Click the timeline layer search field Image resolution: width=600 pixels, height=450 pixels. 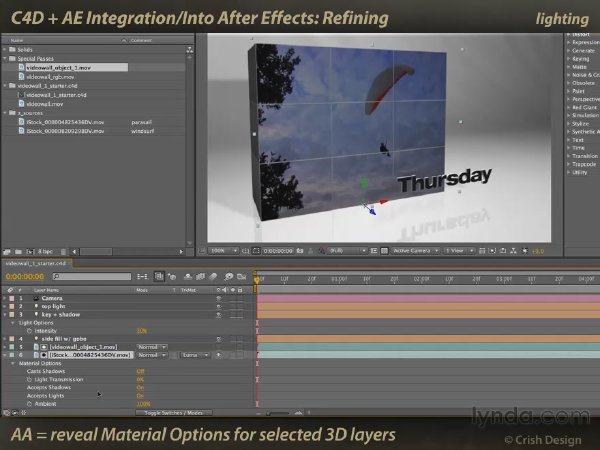pos(92,276)
